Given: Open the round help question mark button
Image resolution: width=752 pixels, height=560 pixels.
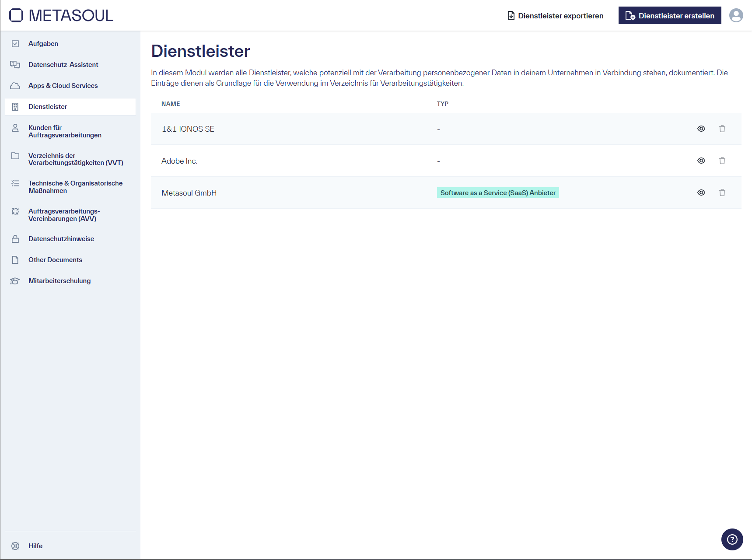Looking at the screenshot, I should [732, 539].
